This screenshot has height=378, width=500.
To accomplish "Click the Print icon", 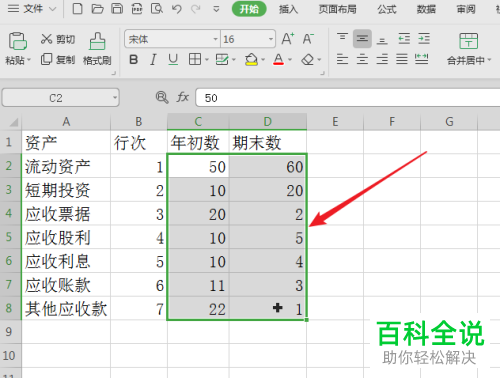I will click(137, 9).
